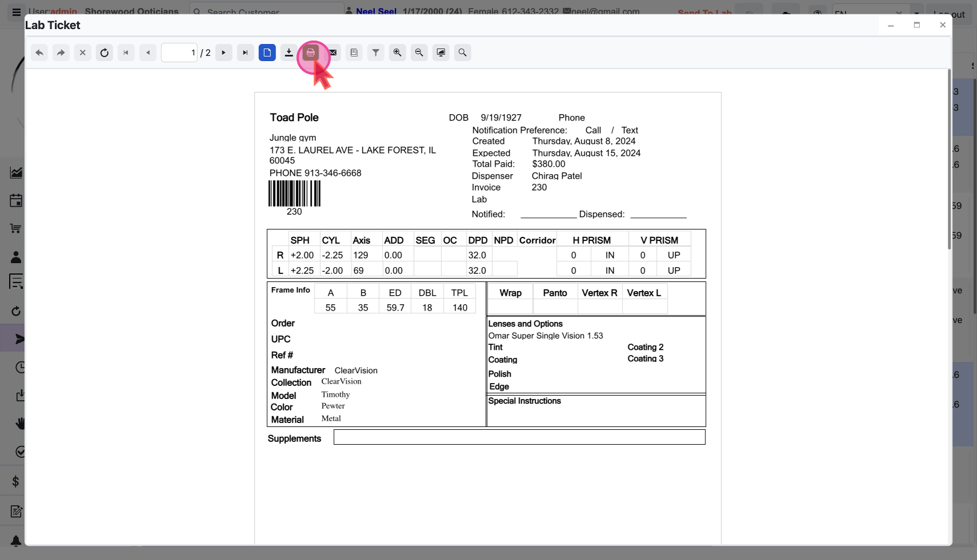This screenshot has width=977, height=560.
Task: Maximize the Lab Ticket window
Action: click(917, 25)
